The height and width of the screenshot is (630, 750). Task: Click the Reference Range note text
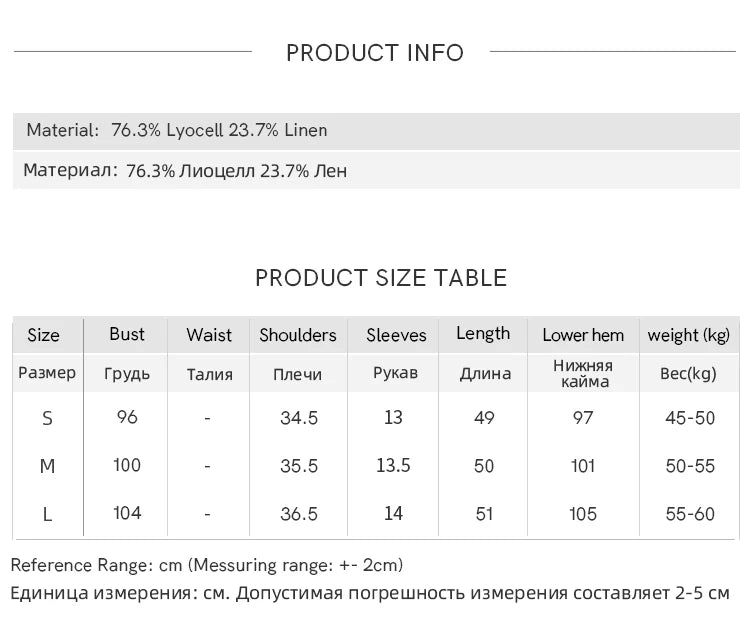(x=207, y=565)
